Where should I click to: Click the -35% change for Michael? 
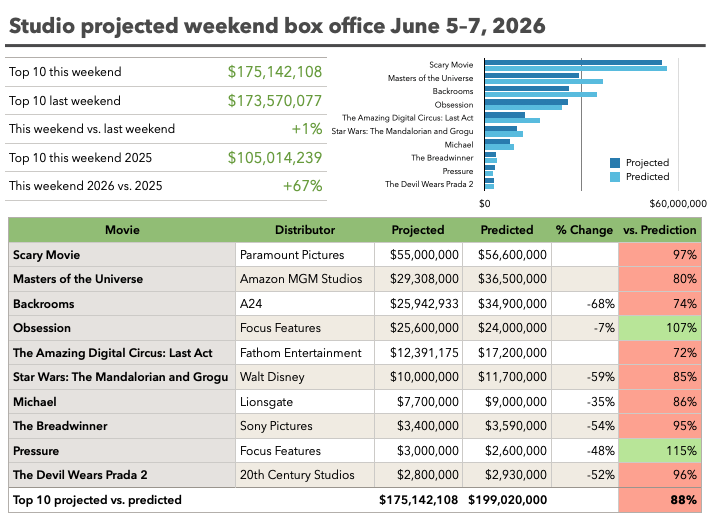601,402
